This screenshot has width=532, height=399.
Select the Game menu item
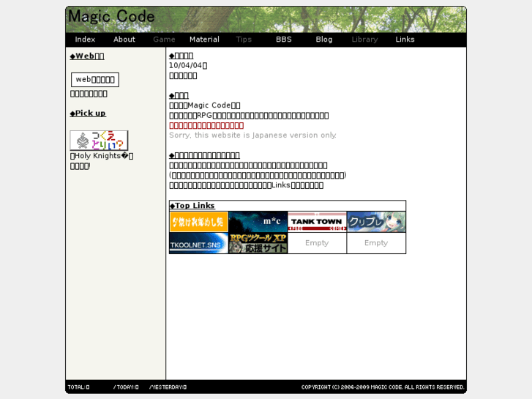click(164, 40)
